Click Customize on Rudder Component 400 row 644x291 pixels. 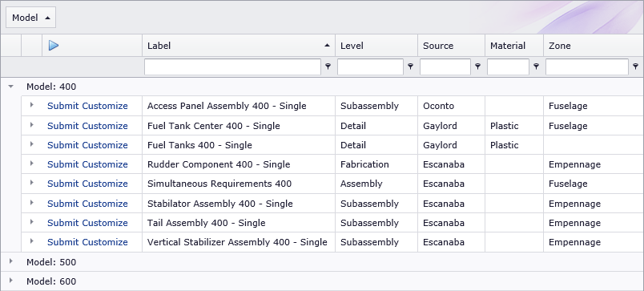pos(105,164)
